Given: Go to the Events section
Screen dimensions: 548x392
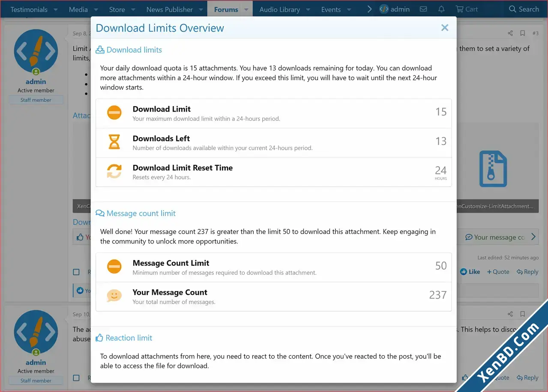Looking at the screenshot, I should [x=331, y=9].
